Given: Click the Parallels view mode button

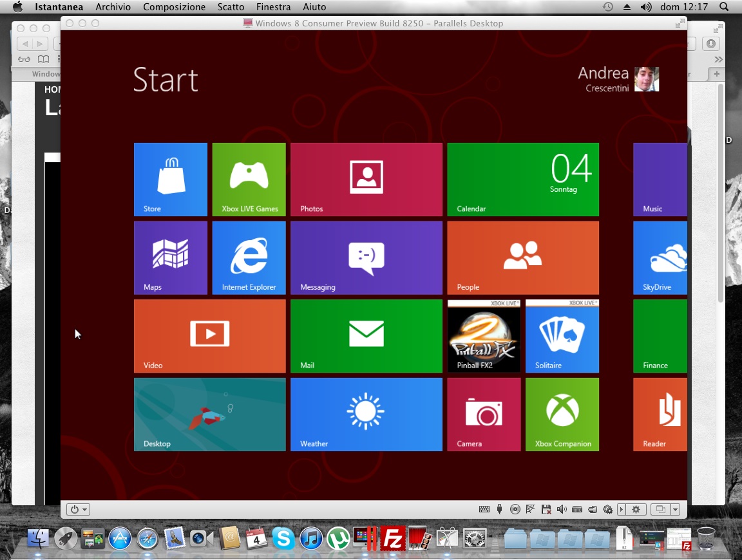Looking at the screenshot, I should coord(661,509).
